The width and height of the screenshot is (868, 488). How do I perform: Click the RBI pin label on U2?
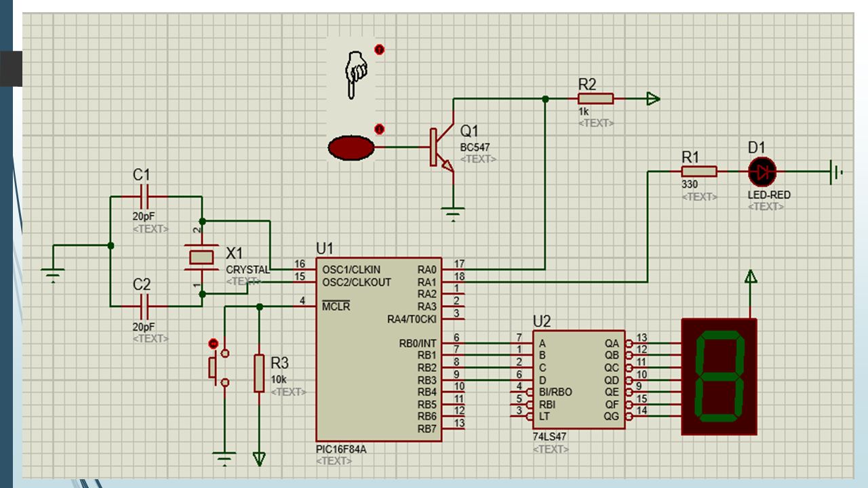click(547, 404)
